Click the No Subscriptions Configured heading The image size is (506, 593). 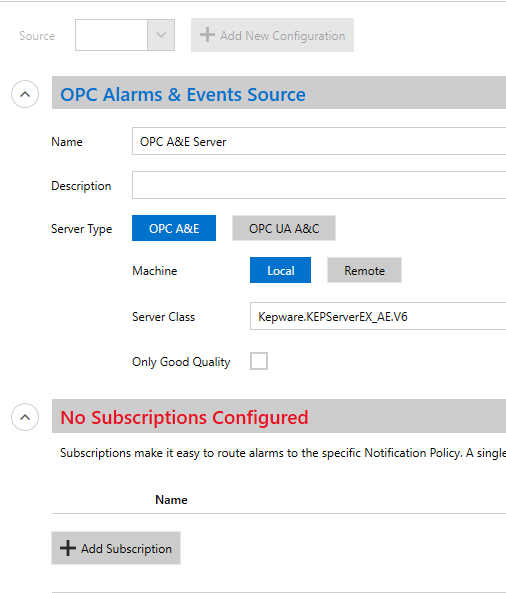pyautogui.click(x=185, y=418)
